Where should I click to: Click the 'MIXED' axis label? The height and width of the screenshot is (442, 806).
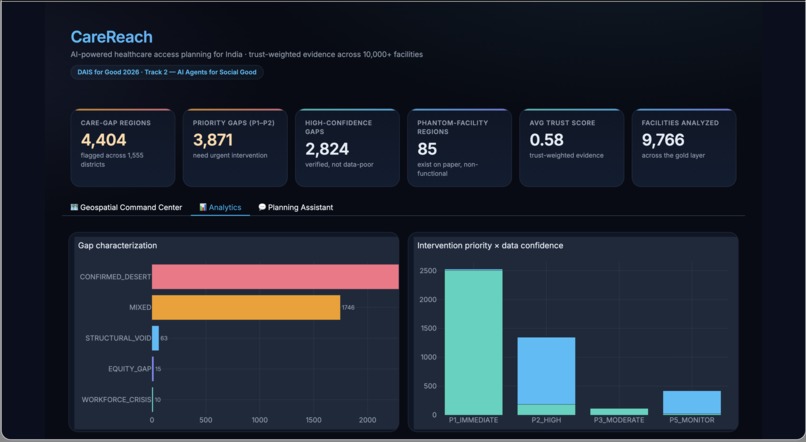(x=140, y=307)
